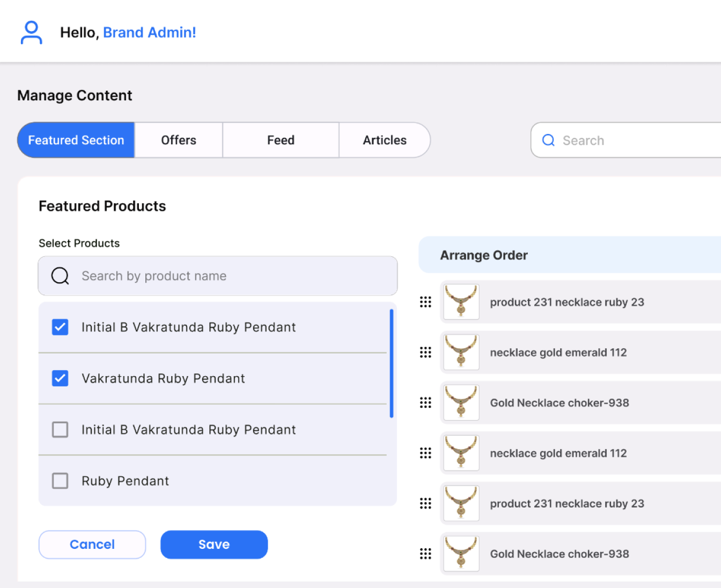Click drag handle of upper necklace gold emerald row
This screenshot has height=588, width=721.
click(425, 352)
